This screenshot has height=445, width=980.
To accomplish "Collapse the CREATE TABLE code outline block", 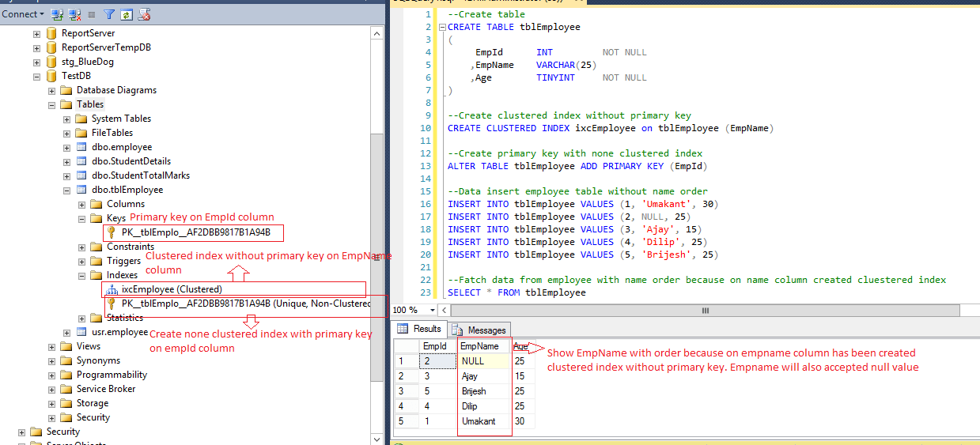I will pos(442,27).
